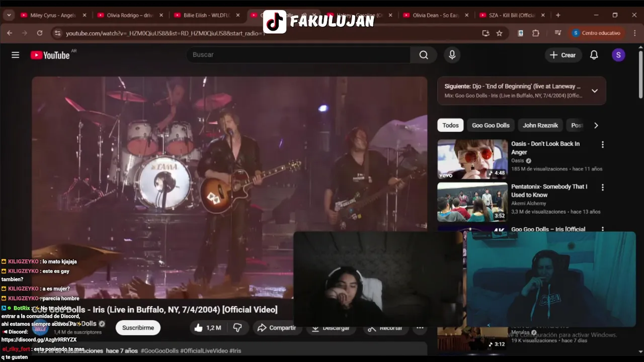Image resolution: width=644 pixels, height=362 pixels.
Task: Open the Oasis - Don't Look Back In Anger title
Action: point(545,148)
